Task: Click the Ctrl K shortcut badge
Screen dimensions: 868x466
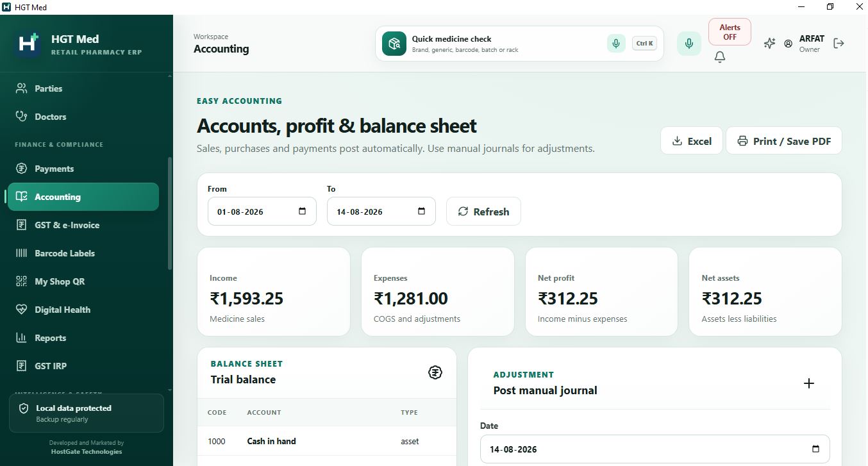Action: [644, 44]
